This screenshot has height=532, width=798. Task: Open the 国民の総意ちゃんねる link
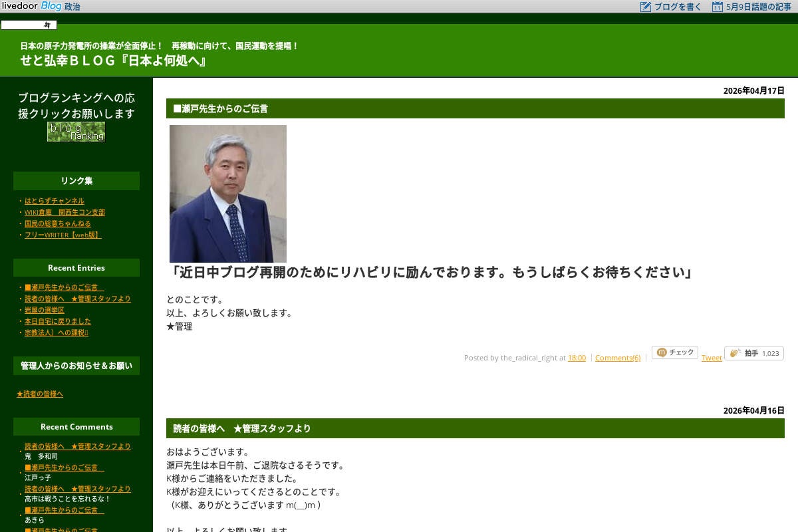(x=58, y=223)
